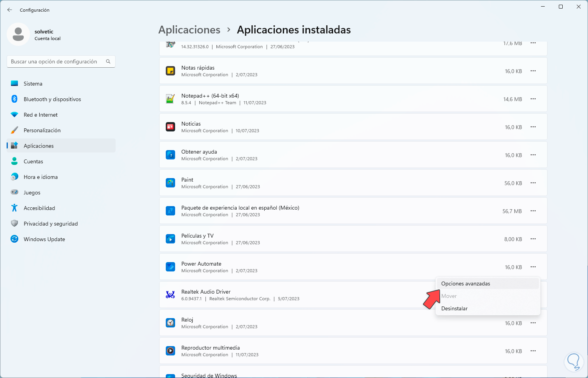Click the Buscar una opción de configuración field

pos(61,61)
